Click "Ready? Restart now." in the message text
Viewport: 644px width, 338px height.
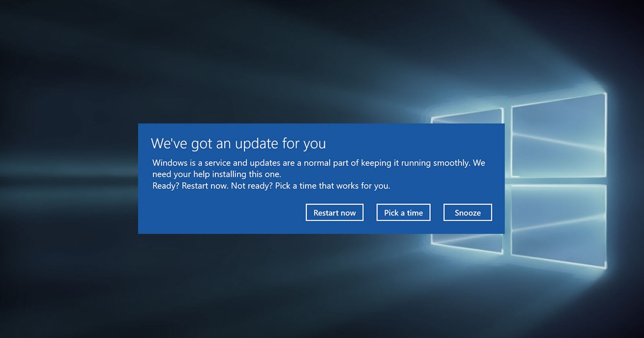coord(190,186)
